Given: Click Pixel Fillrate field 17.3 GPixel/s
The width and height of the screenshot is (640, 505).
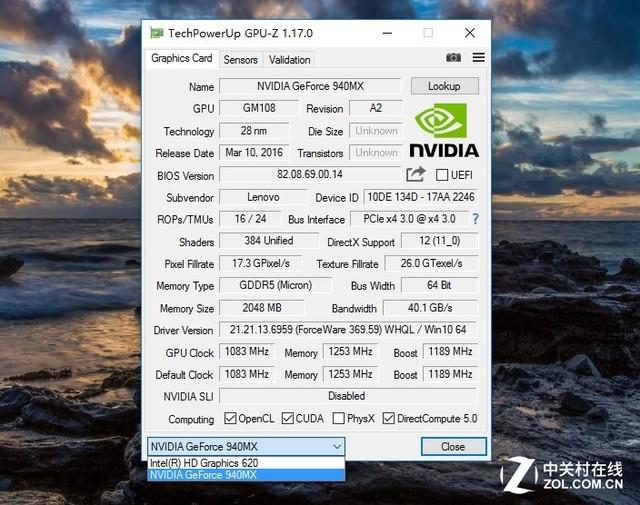Looking at the screenshot, I should pos(261,263).
